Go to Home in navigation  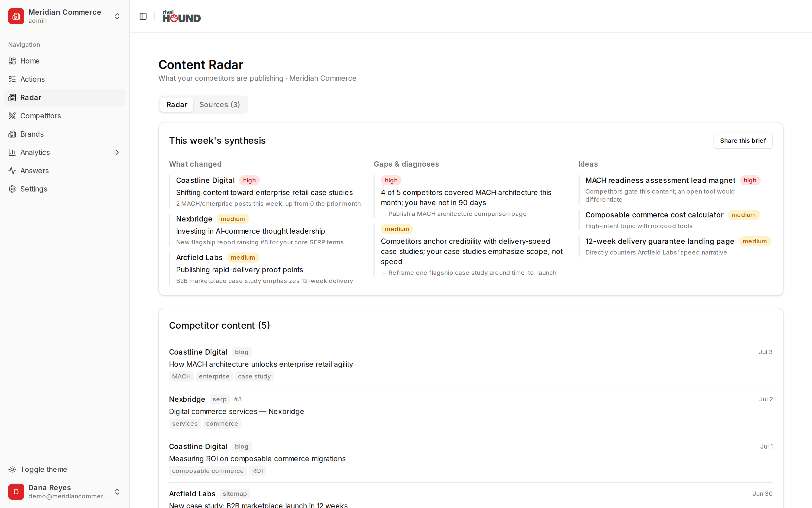click(64, 61)
